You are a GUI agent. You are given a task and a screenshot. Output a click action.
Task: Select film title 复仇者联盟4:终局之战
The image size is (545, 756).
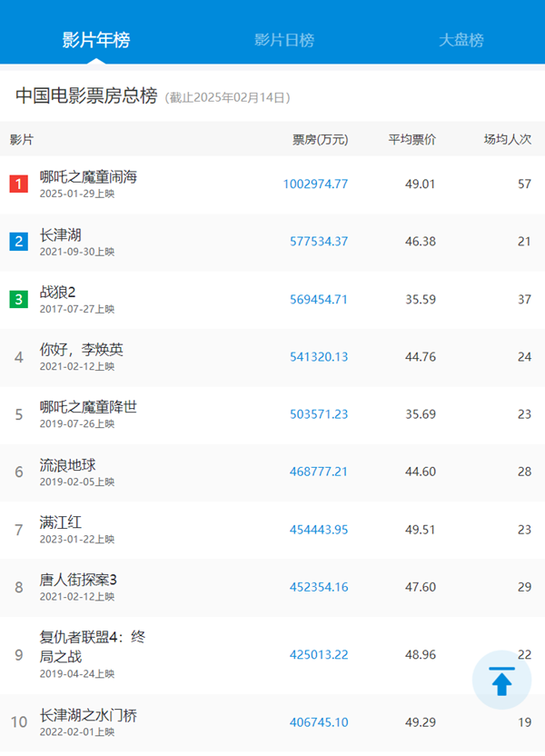[92, 647]
